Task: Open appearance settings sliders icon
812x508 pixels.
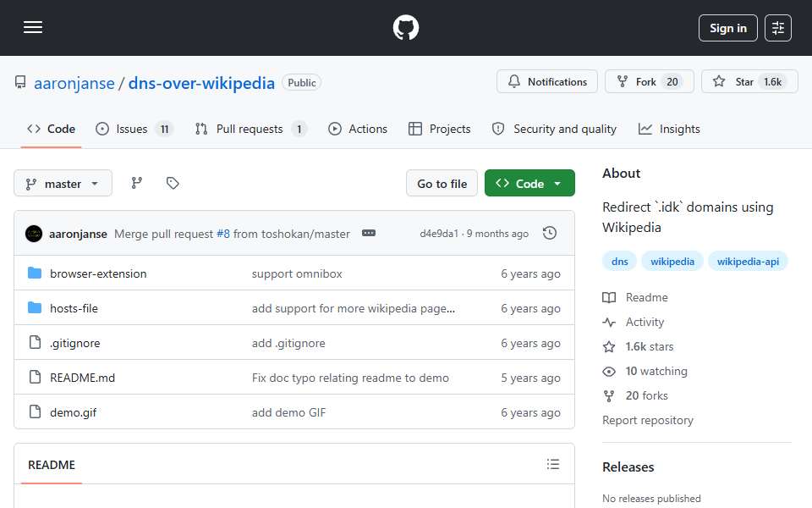Action: point(778,28)
